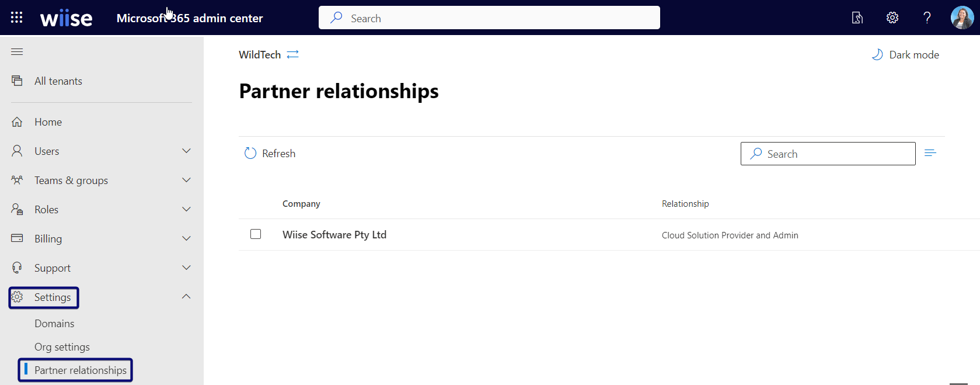Image resolution: width=980 pixels, height=385 pixels.
Task: Click Microsoft 365 admin center title
Action: [190, 18]
